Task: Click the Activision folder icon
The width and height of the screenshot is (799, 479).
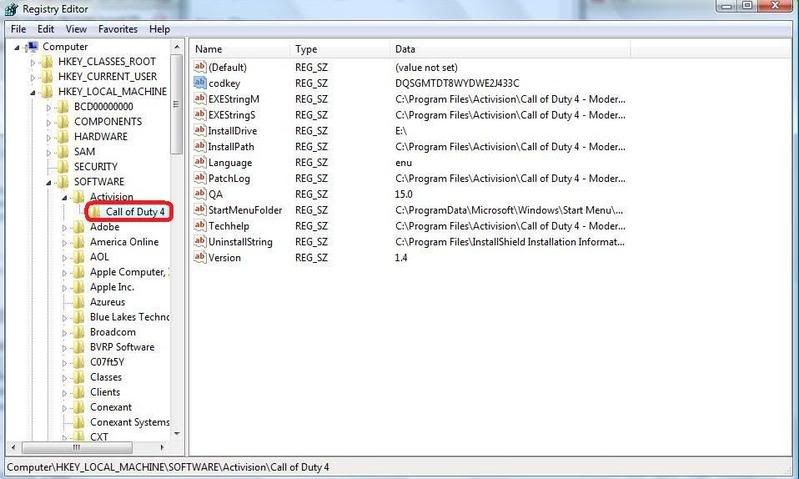Action: coord(78,197)
